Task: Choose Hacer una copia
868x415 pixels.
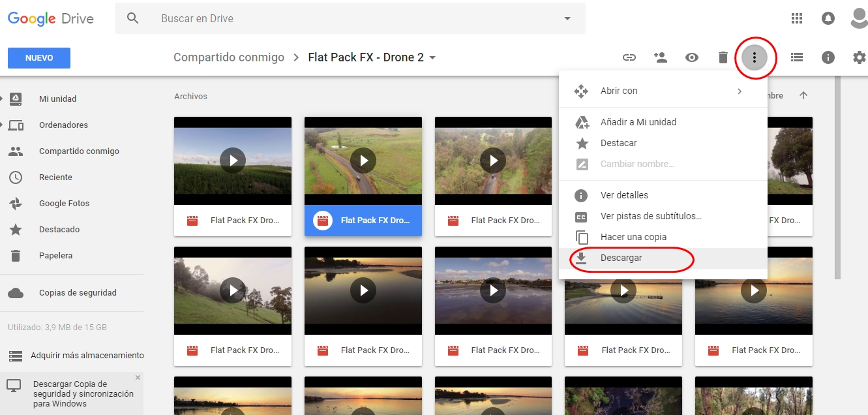Action: point(663,237)
